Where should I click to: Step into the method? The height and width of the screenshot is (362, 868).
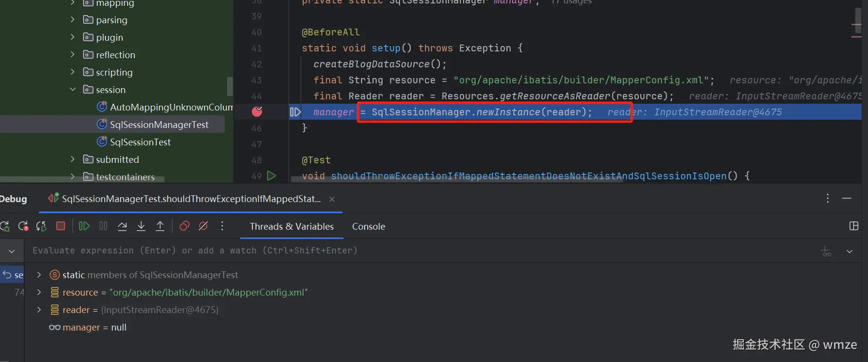pos(141,226)
